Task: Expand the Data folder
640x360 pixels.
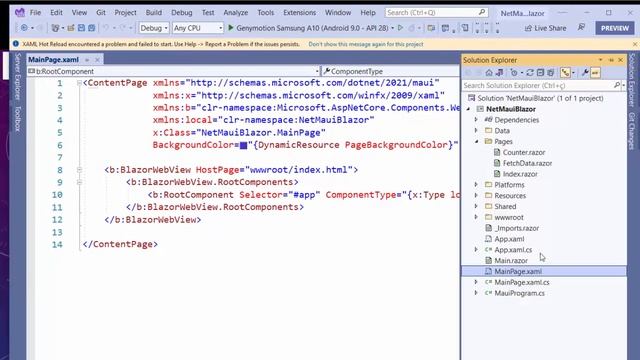Action: (476, 131)
